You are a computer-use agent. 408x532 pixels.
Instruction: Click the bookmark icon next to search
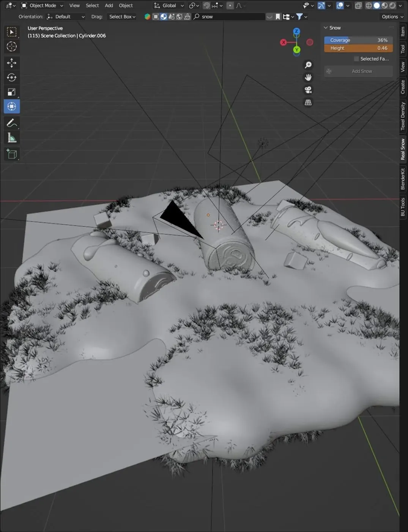pyautogui.click(x=278, y=17)
